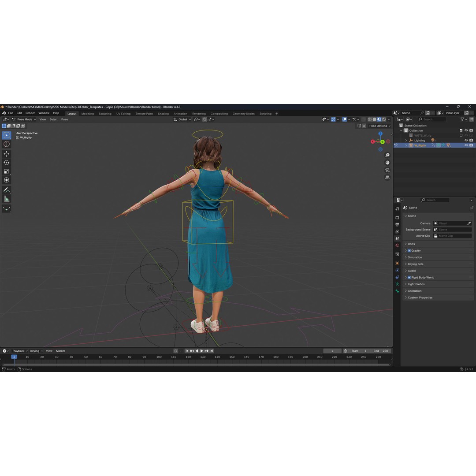Open the Object properties tab

[x=397, y=263]
